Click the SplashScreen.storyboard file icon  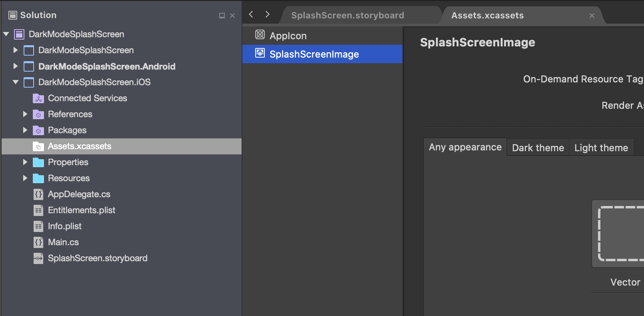point(38,258)
